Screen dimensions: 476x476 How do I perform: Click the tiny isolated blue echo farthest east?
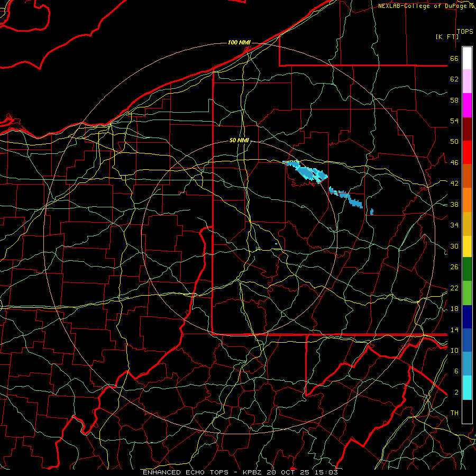pos(372,212)
